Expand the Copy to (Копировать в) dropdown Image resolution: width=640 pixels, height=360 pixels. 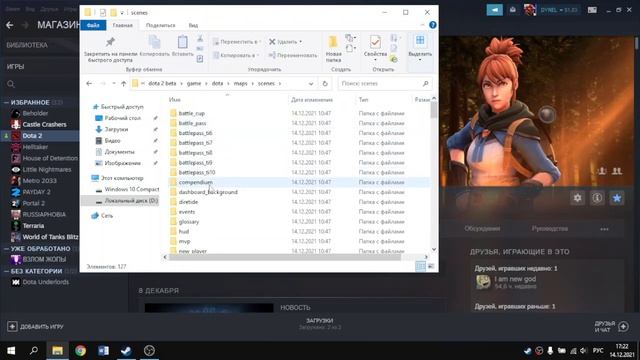[236, 55]
